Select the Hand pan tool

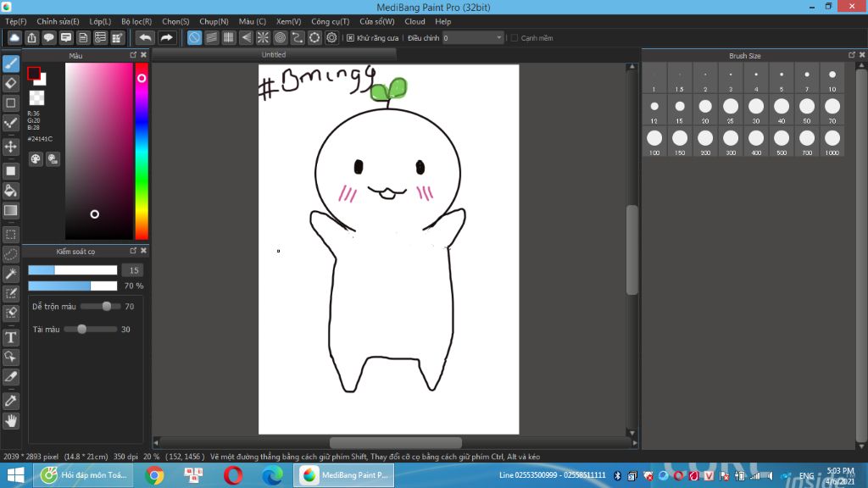tap(10, 421)
